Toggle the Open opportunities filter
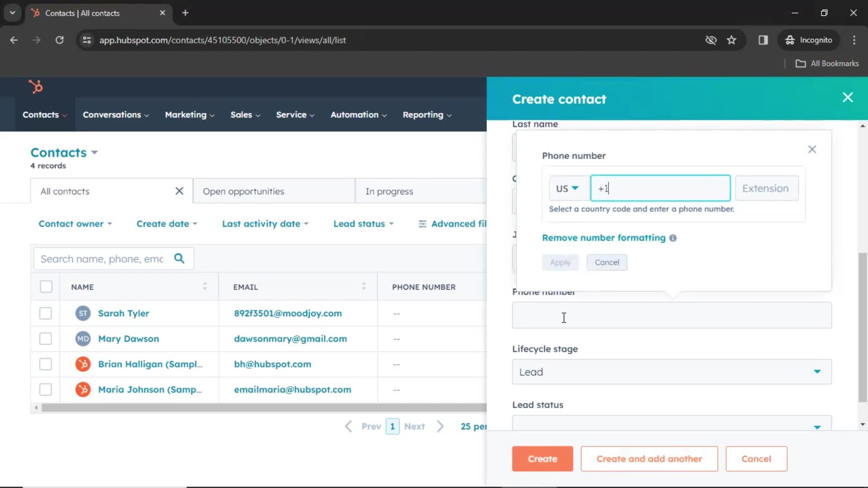 tap(244, 191)
